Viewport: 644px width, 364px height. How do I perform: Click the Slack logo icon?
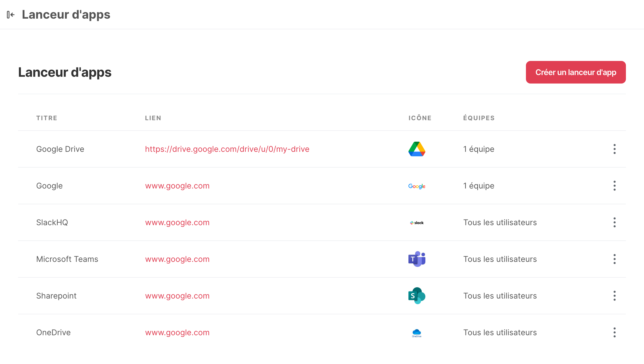pos(417,223)
